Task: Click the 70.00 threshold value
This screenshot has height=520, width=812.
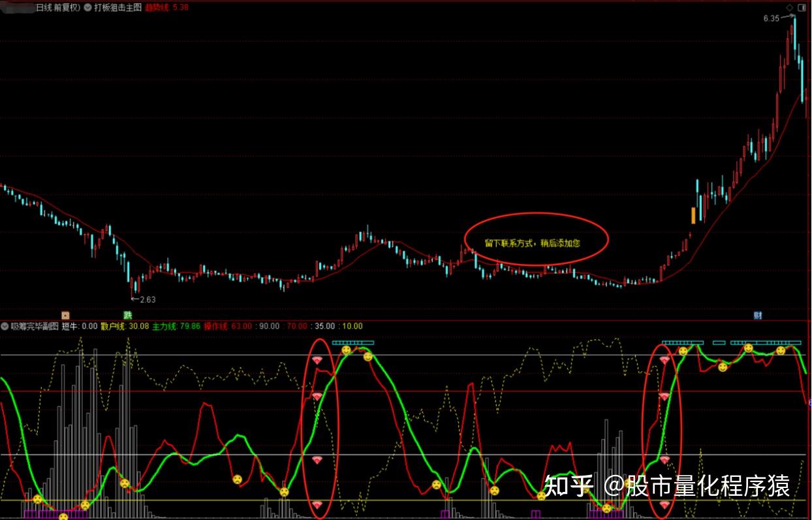Action: coord(297,326)
